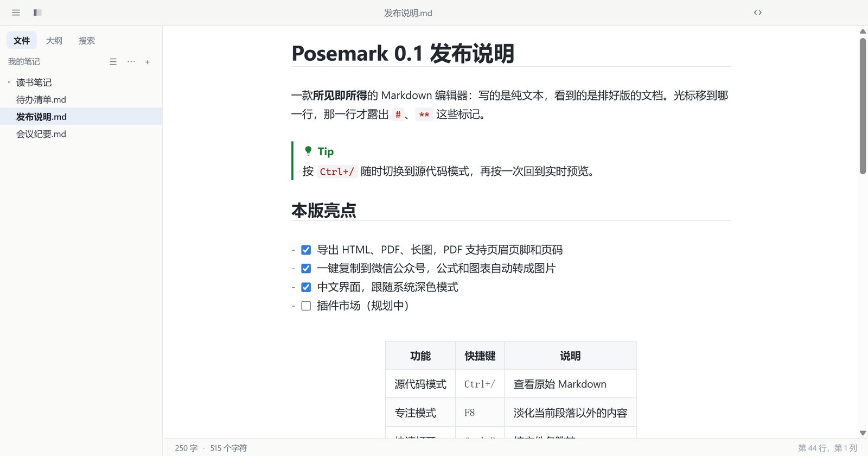Click the scrollbar down arrow

tap(863, 433)
